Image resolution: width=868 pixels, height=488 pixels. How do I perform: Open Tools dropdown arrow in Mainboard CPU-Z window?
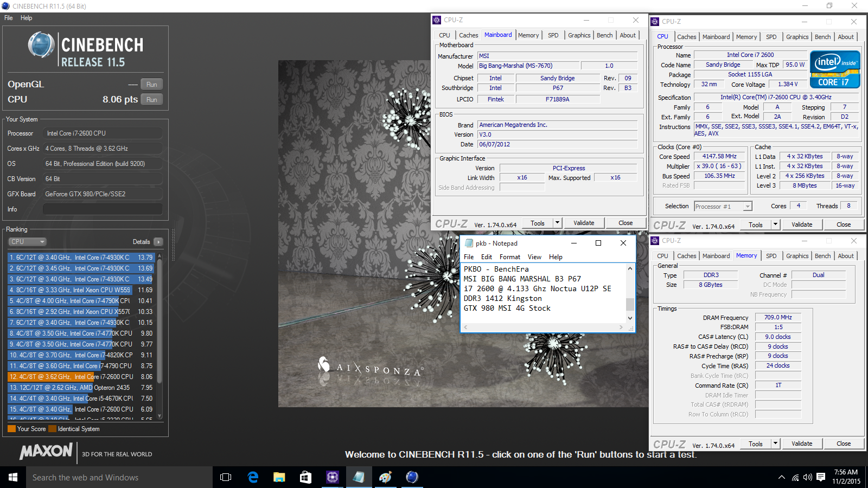(557, 223)
